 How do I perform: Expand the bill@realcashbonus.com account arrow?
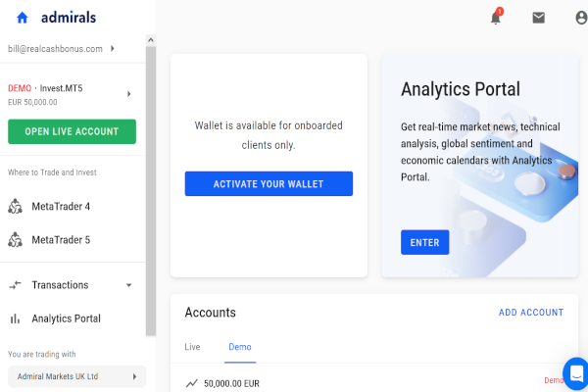click(x=112, y=48)
